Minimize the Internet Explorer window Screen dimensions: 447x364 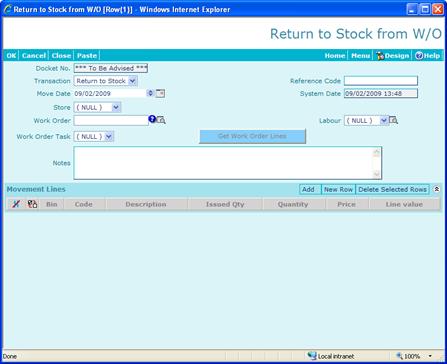412,9
